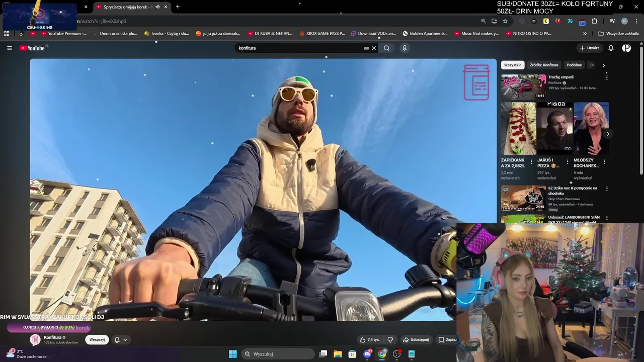The width and height of the screenshot is (644, 362).
Task: Open the 62 Dzika noc & potrącenie video title
Action: [x=573, y=191]
